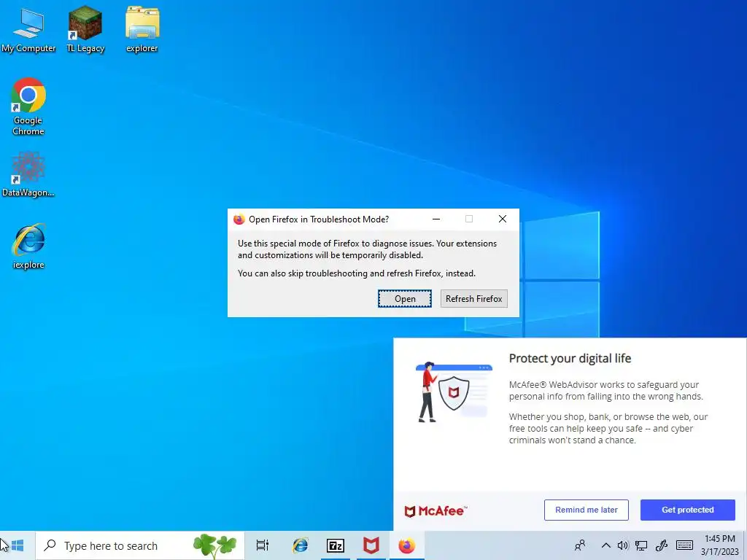Click Get protected in McAfee popup

[x=687, y=510]
